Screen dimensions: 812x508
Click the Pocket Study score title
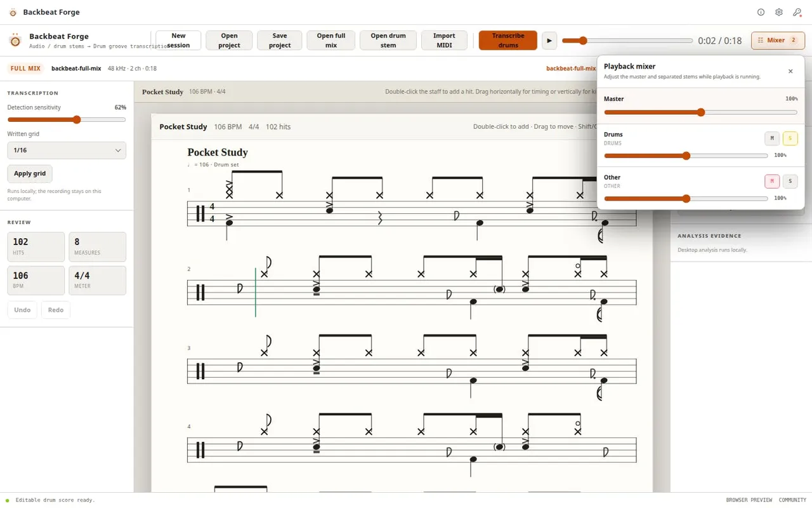point(218,152)
